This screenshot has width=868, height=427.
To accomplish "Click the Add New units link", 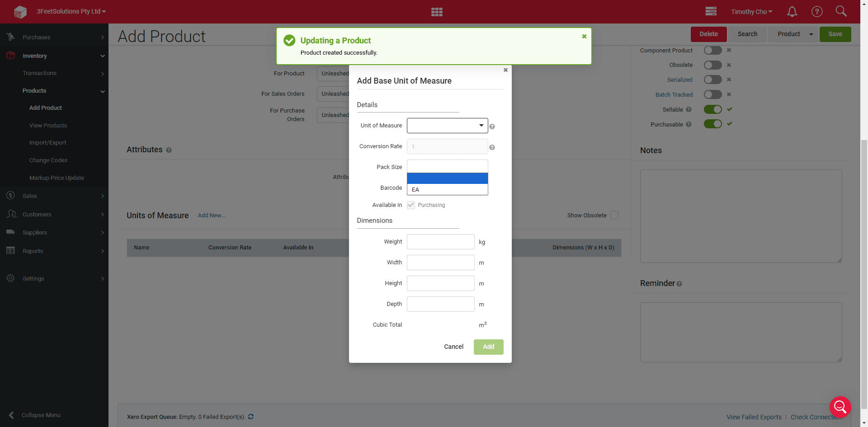I will 212,216.
